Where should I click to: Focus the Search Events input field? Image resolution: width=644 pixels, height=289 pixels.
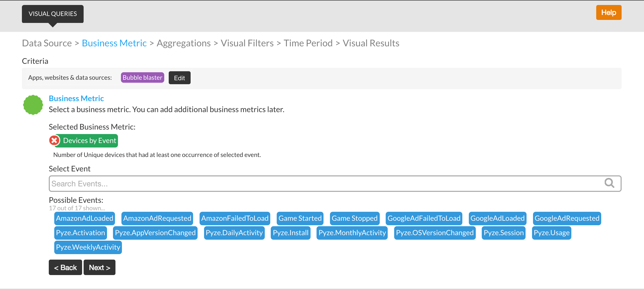[325, 184]
